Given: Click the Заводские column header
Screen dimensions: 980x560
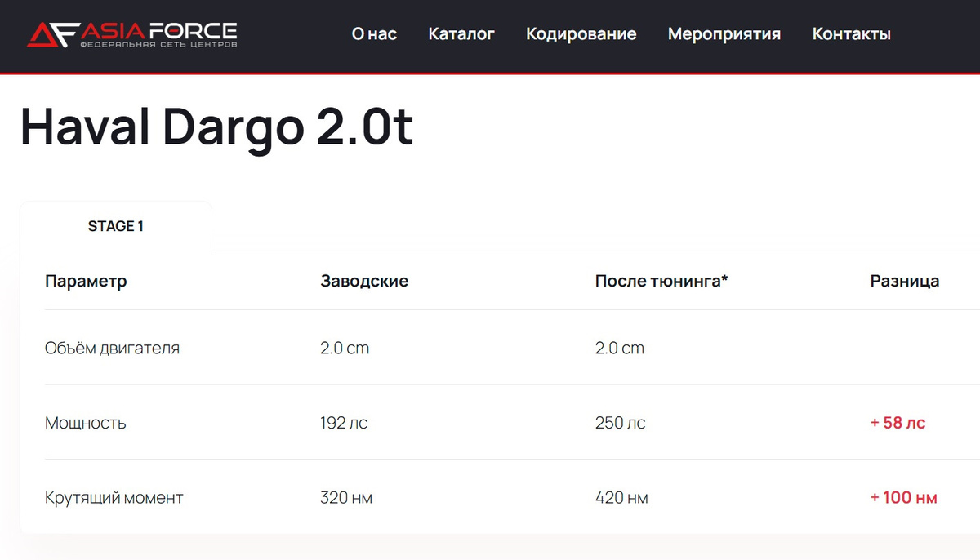Looking at the screenshot, I should pos(364,282).
